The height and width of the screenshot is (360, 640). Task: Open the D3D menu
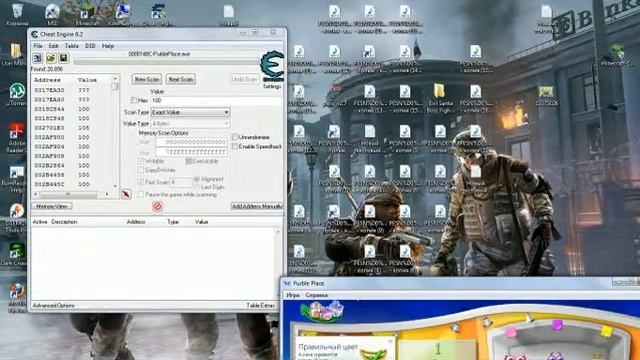(x=90, y=46)
